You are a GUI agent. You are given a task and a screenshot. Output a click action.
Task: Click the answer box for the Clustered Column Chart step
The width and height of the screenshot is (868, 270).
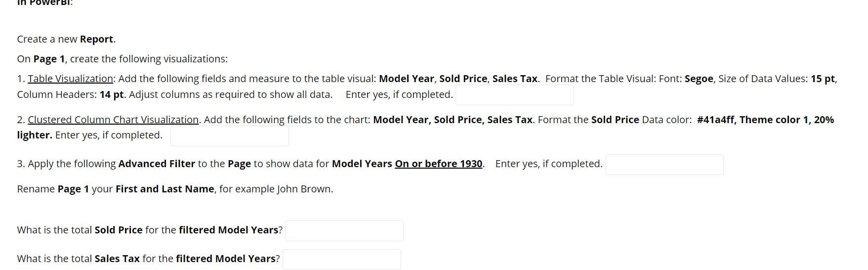pos(229,136)
